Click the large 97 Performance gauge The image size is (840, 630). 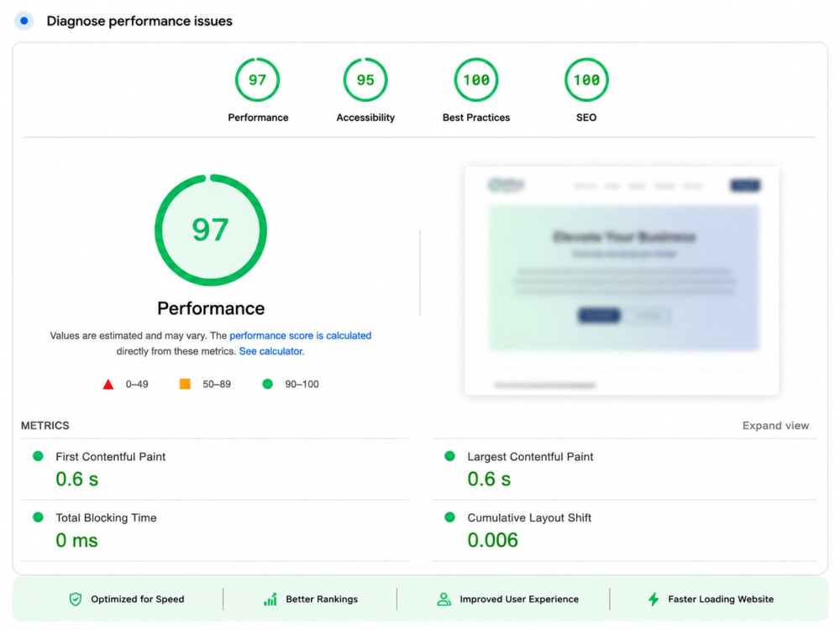point(211,230)
